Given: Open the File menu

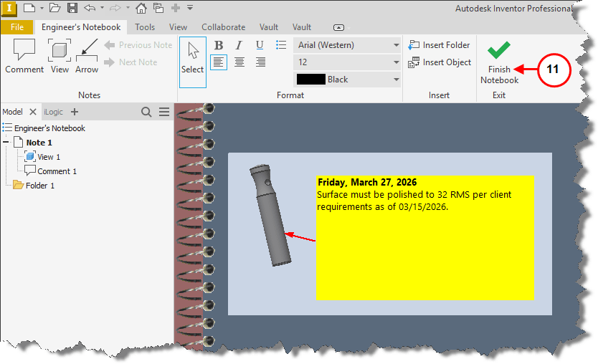Looking at the screenshot, I should pos(16,27).
